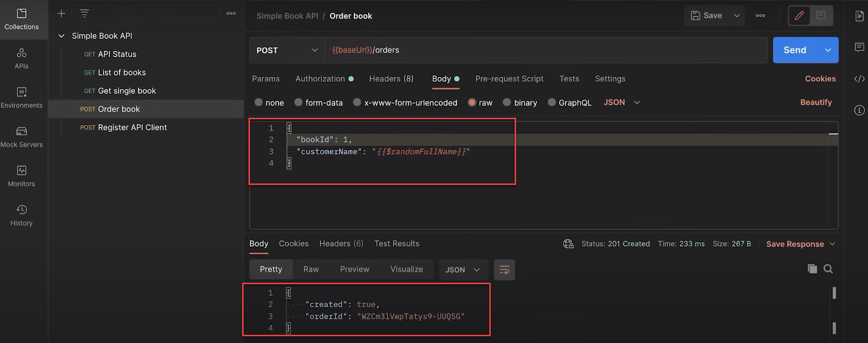This screenshot has width=868, height=343.
Task: Switch to the Pre-request Script tab
Action: click(x=509, y=79)
